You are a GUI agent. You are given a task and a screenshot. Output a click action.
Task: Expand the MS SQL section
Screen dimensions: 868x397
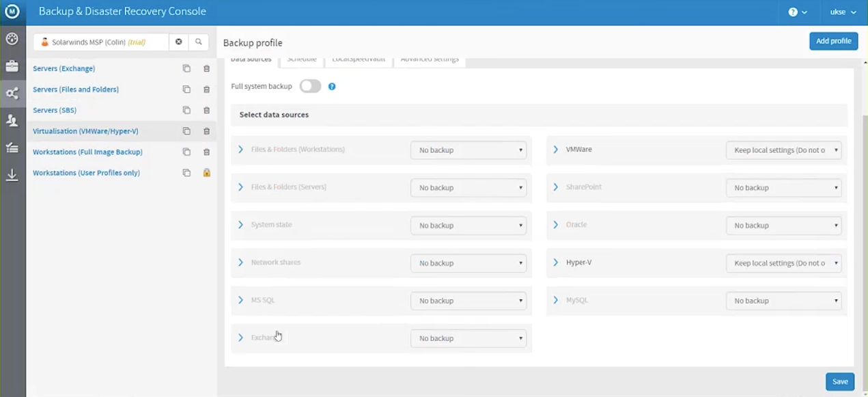click(240, 300)
